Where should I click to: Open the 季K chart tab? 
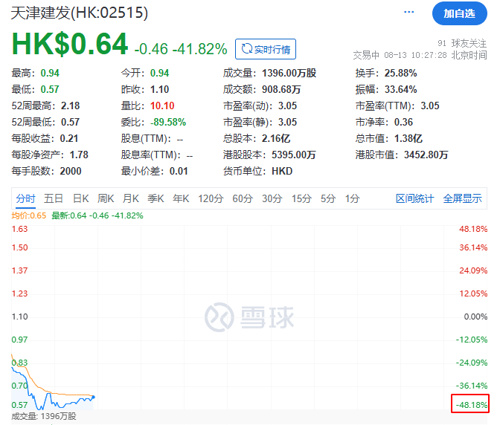click(x=156, y=199)
